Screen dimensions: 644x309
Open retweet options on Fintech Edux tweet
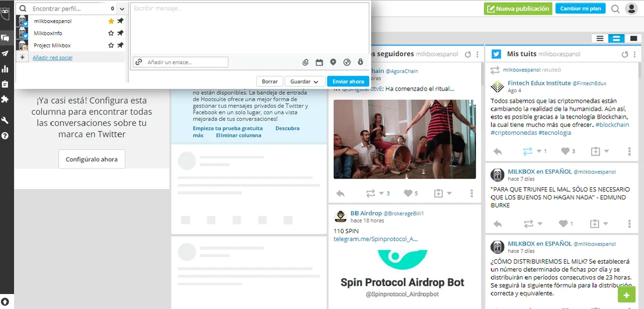tap(539, 151)
